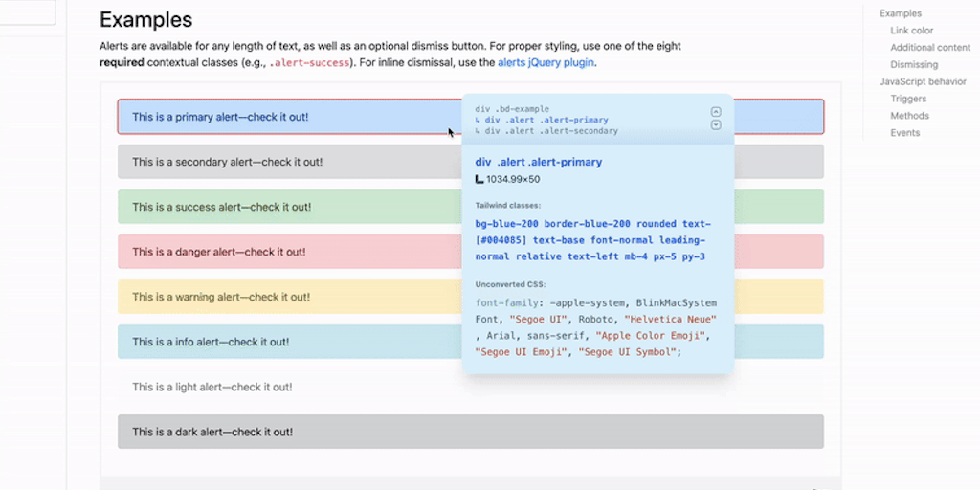Click the Examples entry in the right sidebar
This screenshot has width=980, height=490.
pos(901,13)
